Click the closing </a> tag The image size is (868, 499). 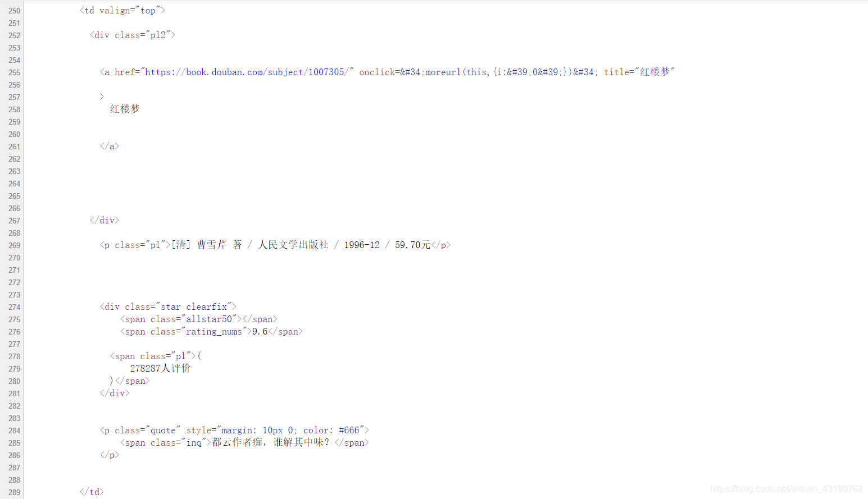[110, 147]
